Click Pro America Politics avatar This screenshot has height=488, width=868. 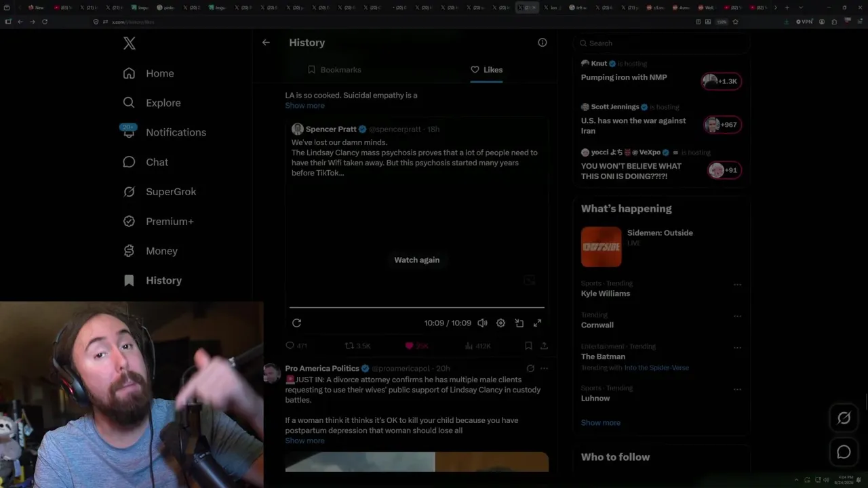(x=272, y=373)
